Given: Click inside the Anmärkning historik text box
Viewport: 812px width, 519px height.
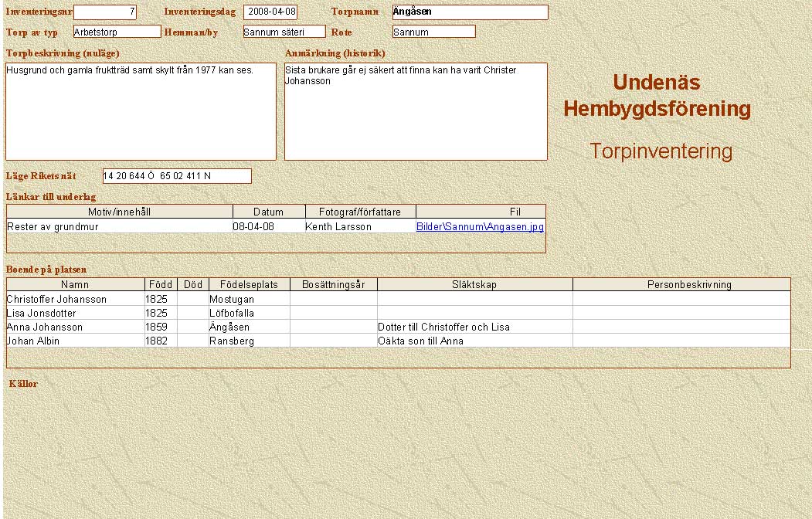Looking at the screenshot, I should point(416,111).
